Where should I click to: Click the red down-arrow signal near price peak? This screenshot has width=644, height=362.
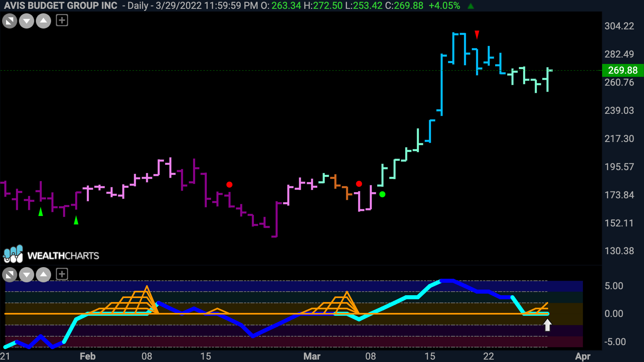[477, 35]
